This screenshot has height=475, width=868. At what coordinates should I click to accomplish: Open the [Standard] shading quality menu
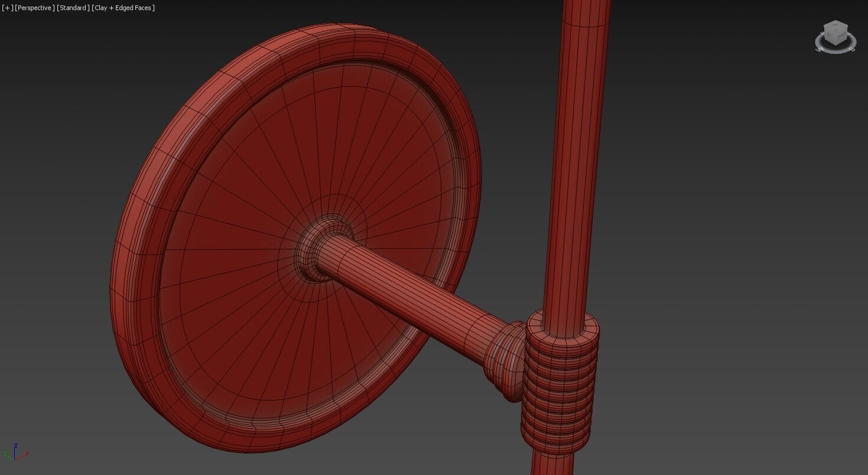[73, 8]
